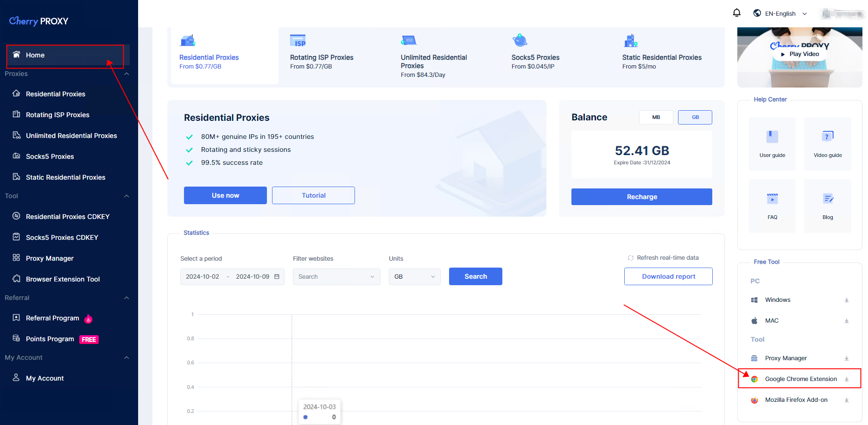
Task: Download the Google Chrome Extension
Action: tap(846, 379)
